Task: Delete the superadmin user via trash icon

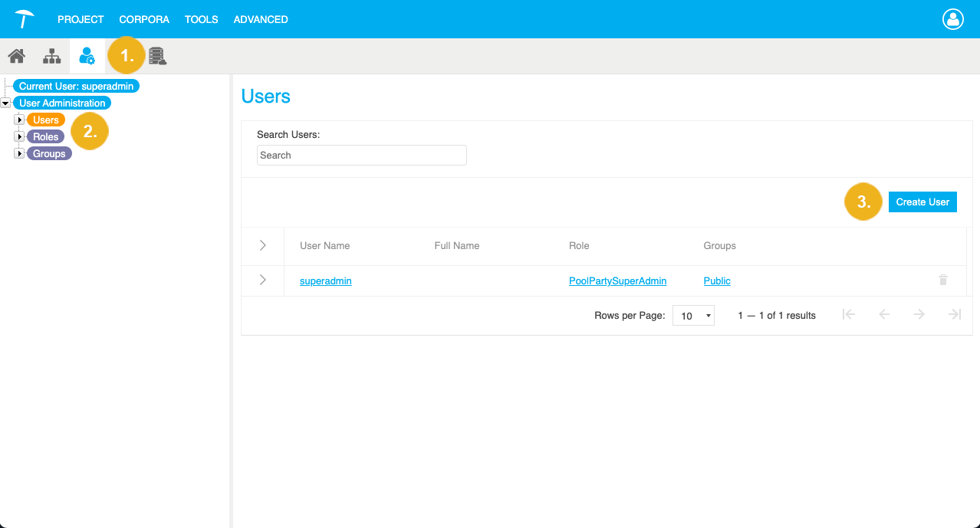Action: (942, 280)
